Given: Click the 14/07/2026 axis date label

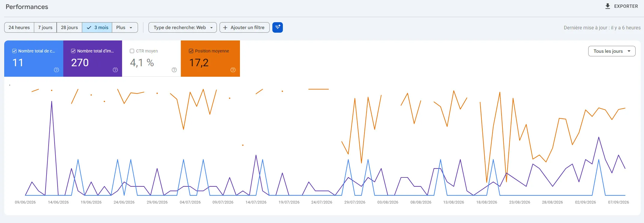Looking at the screenshot, I should tap(256, 202).
